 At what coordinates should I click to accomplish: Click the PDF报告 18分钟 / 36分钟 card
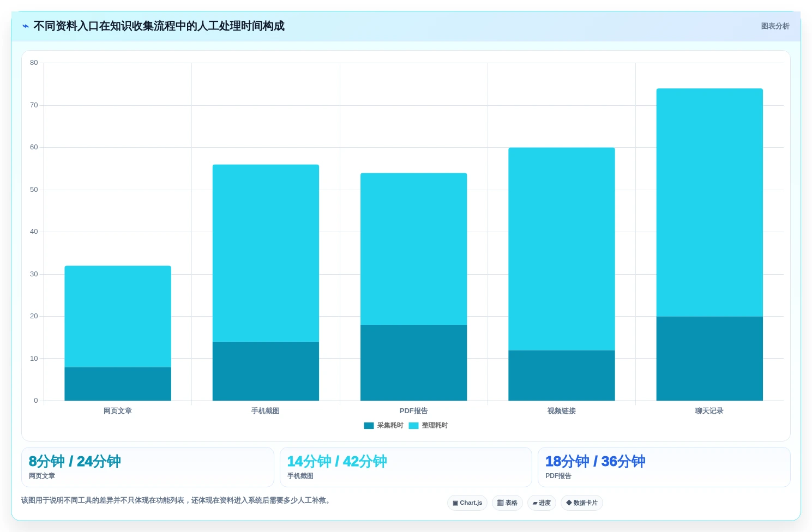click(664, 467)
